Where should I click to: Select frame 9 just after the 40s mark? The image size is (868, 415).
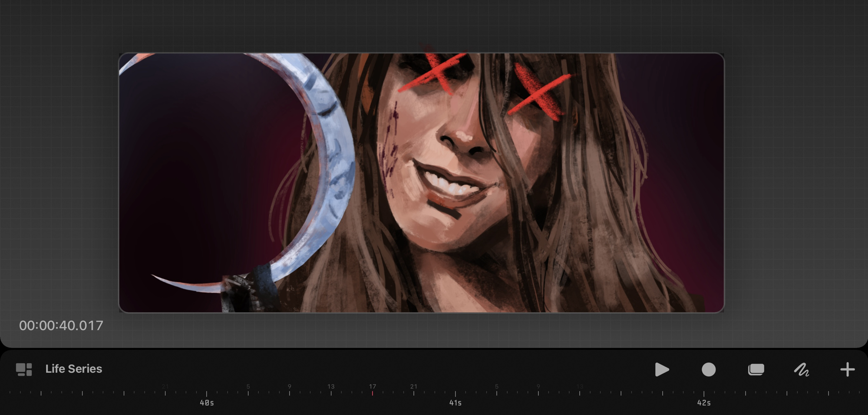point(290,392)
